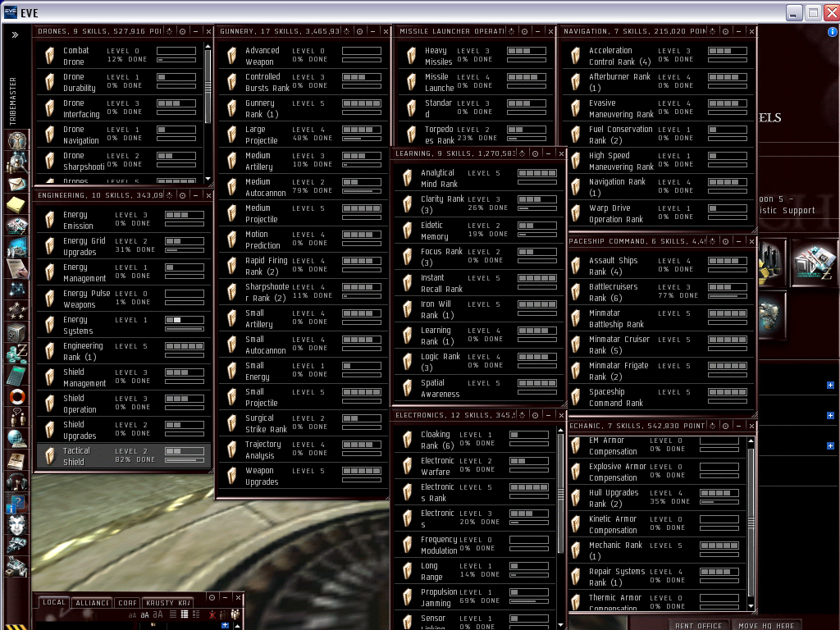
Task: Click the signing document icon in sidebar
Action: 17,268
